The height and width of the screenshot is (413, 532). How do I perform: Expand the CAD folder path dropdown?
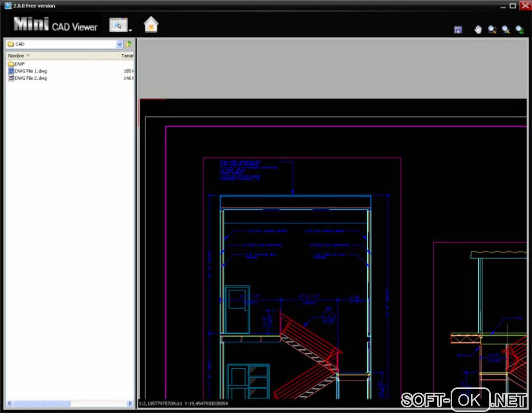pos(119,44)
